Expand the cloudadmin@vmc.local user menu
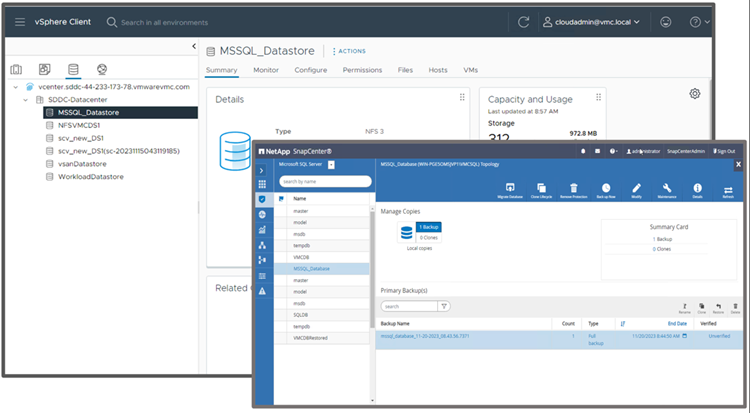 [x=606, y=22]
